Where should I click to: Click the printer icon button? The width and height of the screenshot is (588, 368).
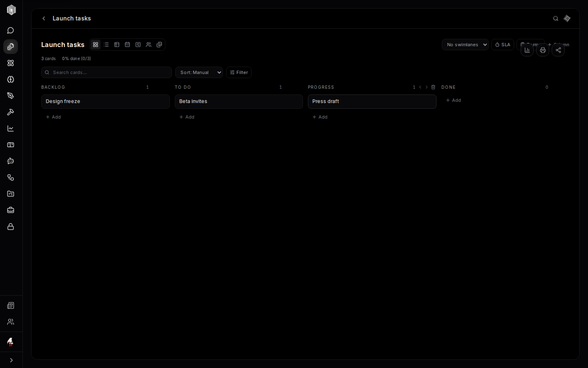pos(543,50)
